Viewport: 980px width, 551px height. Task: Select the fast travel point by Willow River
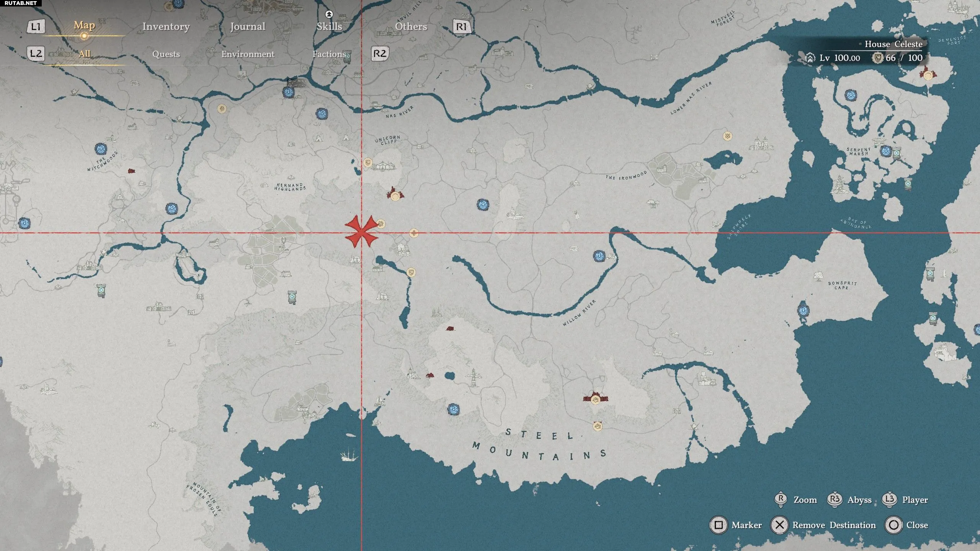pyautogui.click(x=599, y=256)
